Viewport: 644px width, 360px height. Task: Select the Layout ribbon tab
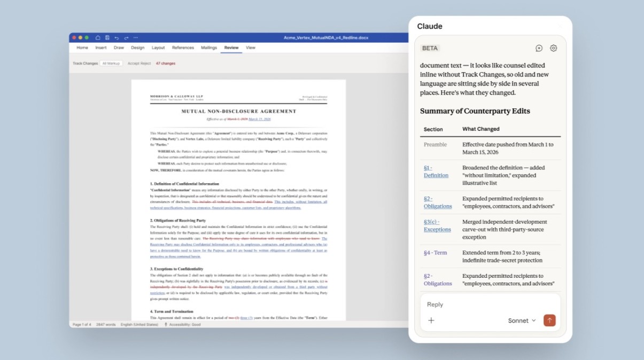[158, 48]
